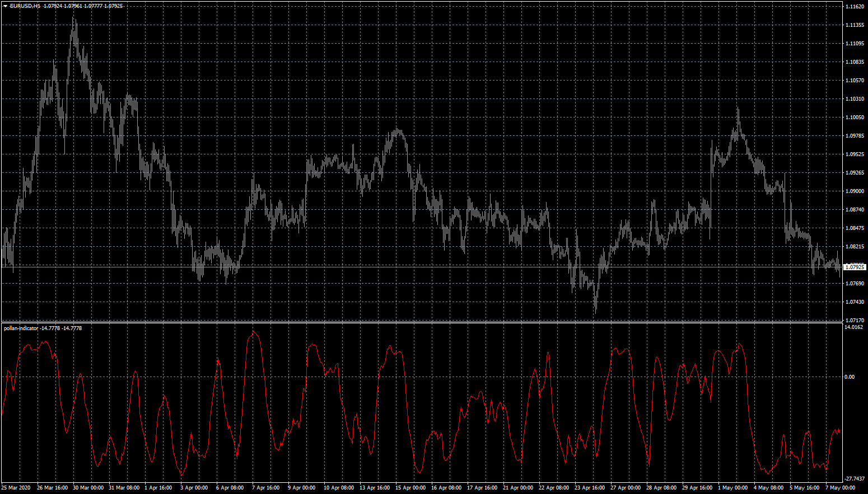This screenshot has height=494, width=868.
Task: Click the 1.11355 price scale label
Action: tap(855, 25)
